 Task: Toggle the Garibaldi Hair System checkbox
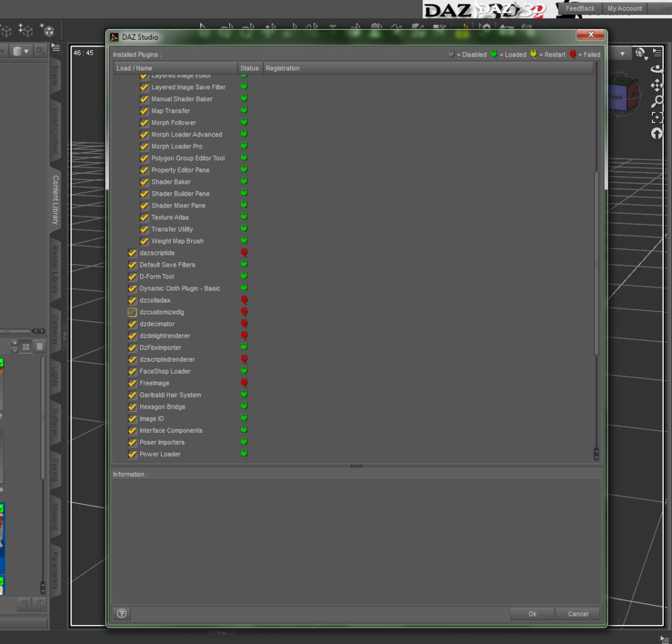pyautogui.click(x=132, y=395)
